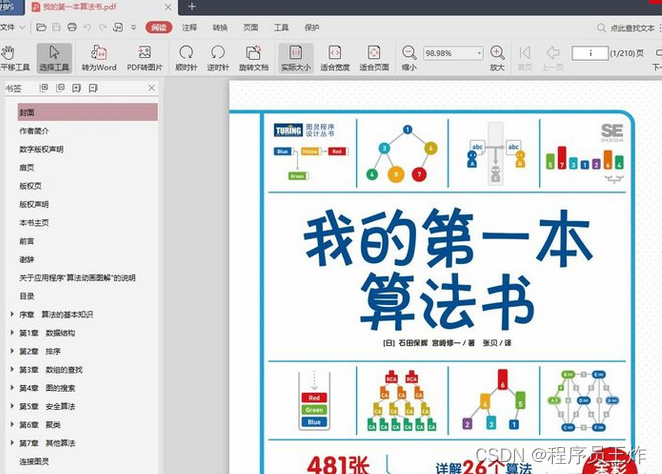Expand the 第6章 聚类 bookmark
The width and height of the screenshot is (662, 474).
(x=12, y=424)
